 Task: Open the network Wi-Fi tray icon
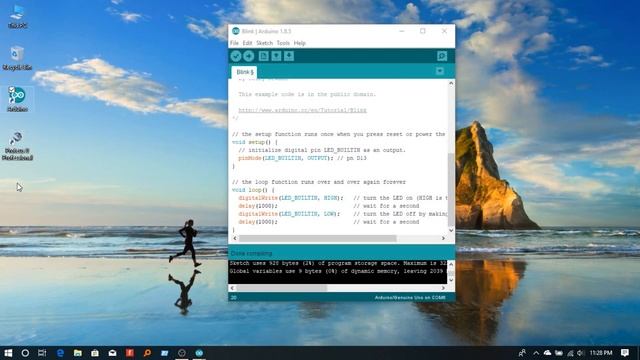click(570, 353)
